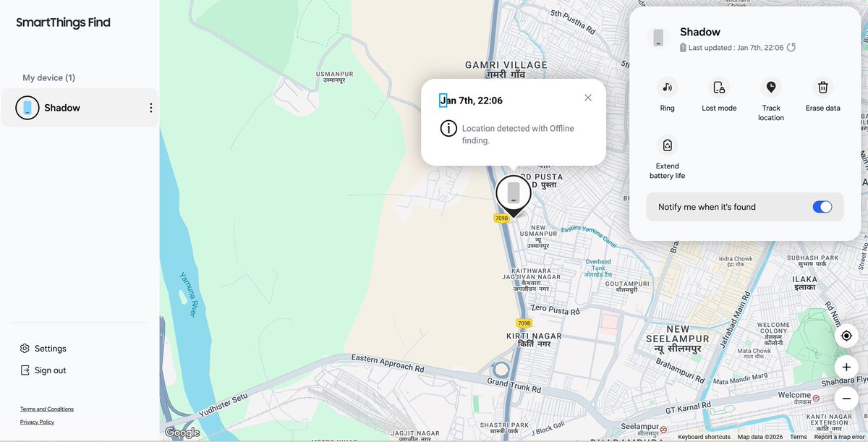
Task: Open Google logo on the map
Action: (x=182, y=433)
